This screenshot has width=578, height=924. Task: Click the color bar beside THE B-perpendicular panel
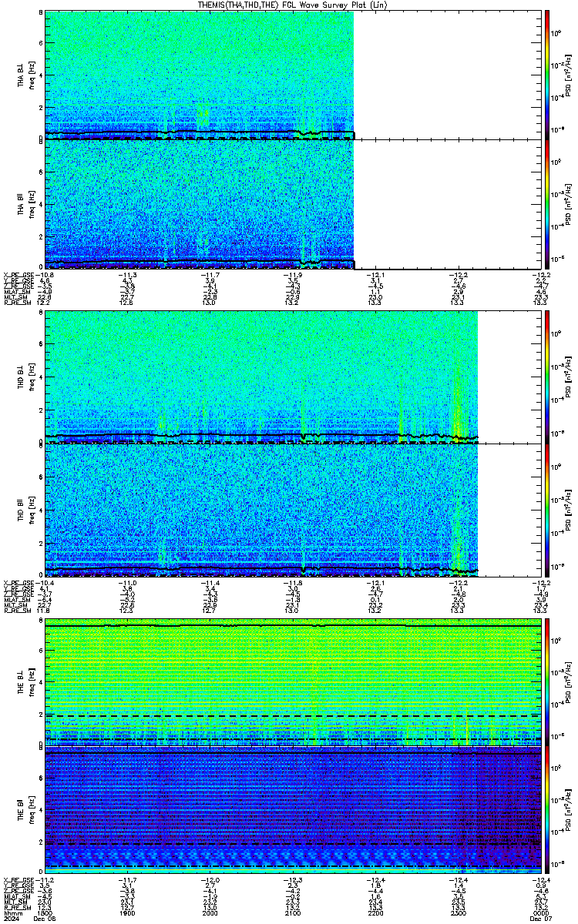pyautogui.click(x=548, y=683)
